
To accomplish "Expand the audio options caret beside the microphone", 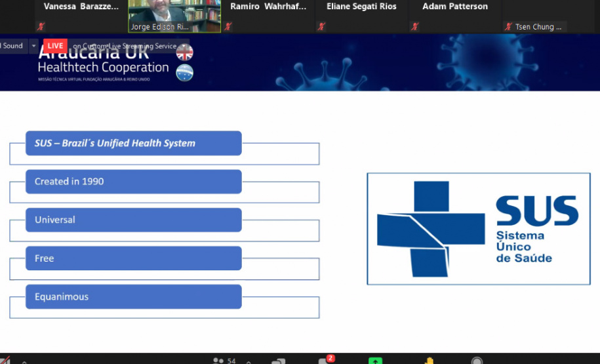I will 24,361.
